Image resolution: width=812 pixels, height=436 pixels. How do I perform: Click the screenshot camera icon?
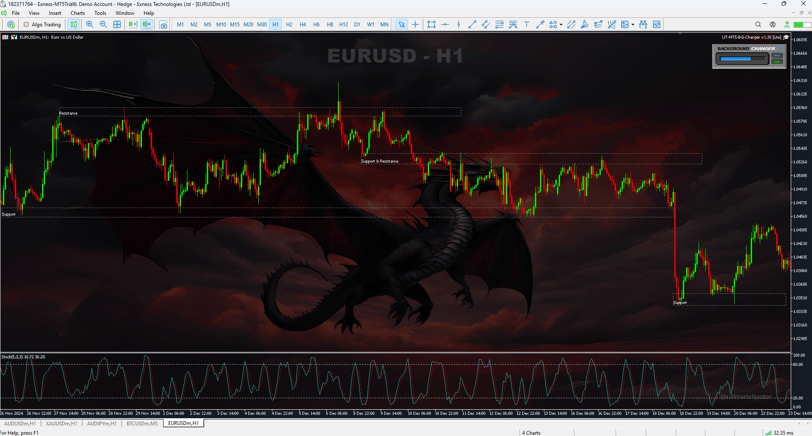(163, 24)
